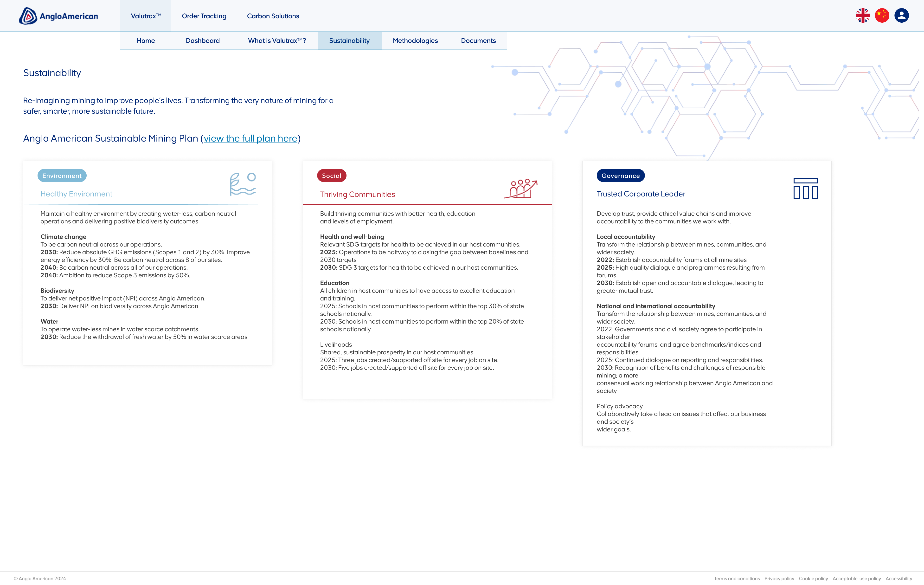Image resolution: width=924 pixels, height=585 pixels.
Task: Open the Documents tab
Action: click(478, 41)
